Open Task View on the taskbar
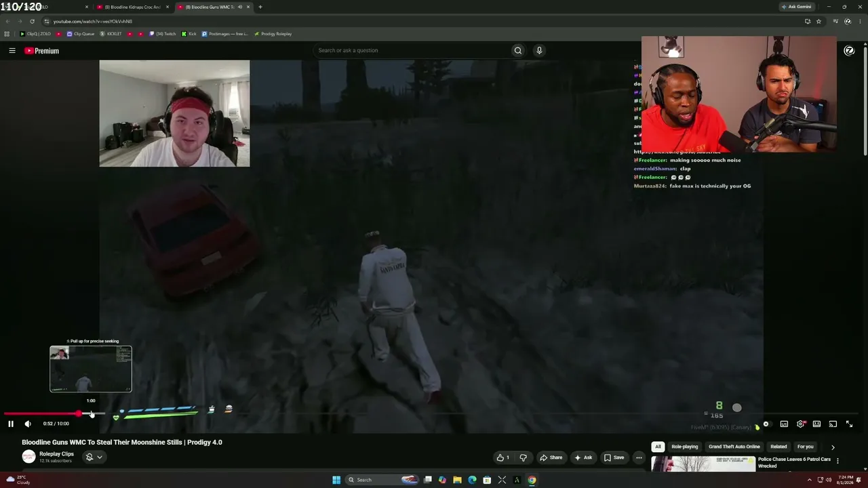Screen dimensions: 868x488 428,480
